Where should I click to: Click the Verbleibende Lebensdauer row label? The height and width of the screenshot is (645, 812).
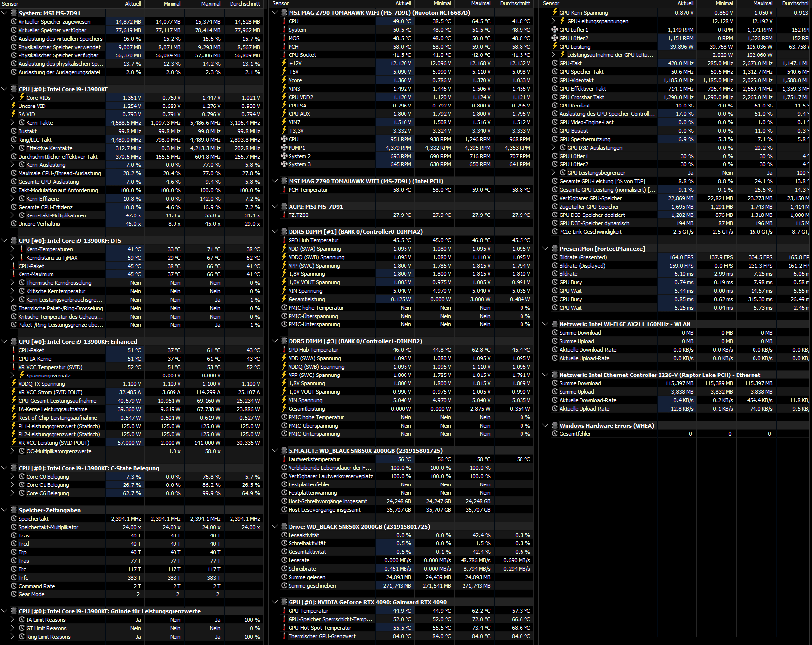pos(330,468)
